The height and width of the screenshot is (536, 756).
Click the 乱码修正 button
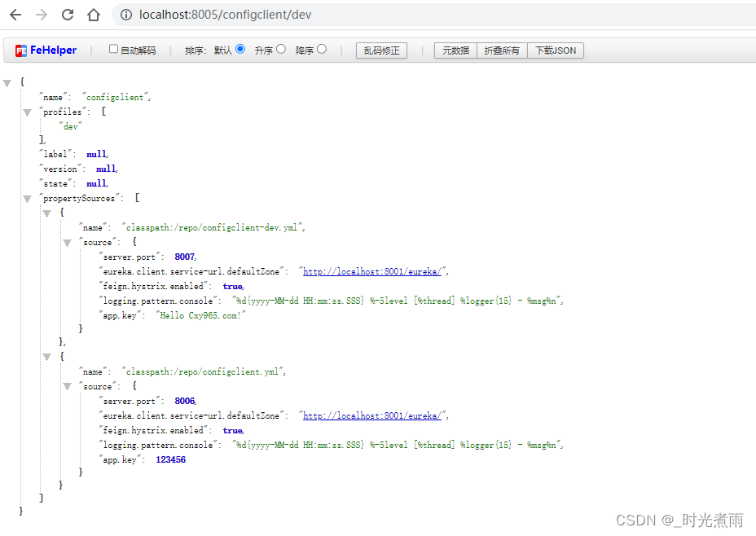pyautogui.click(x=381, y=51)
